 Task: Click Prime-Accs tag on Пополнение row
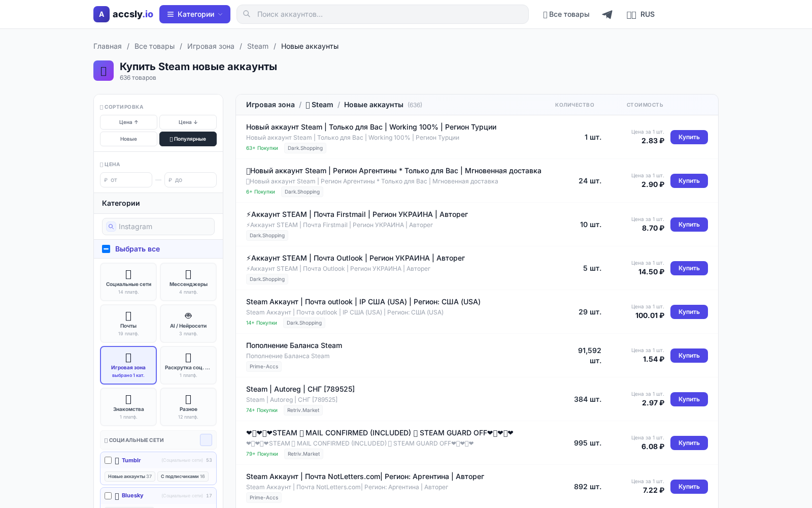pyautogui.click(x=264, y=367)
